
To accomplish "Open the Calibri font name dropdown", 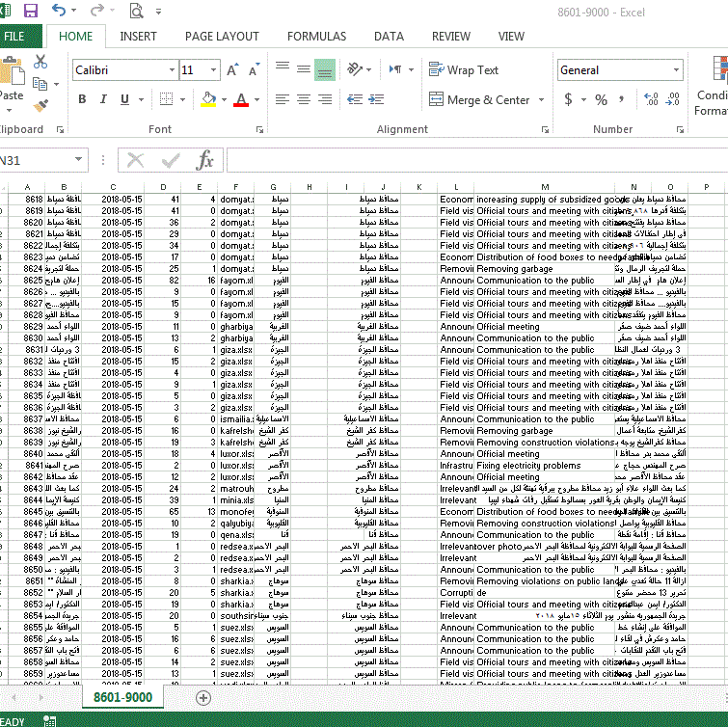I will tap(172, 70).
